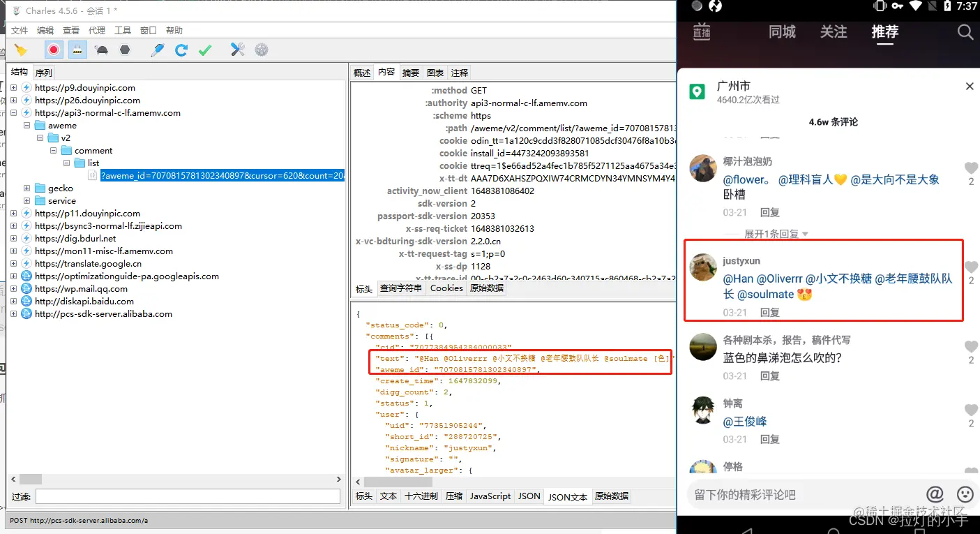This screenshot has height=534, width=980.
Task: Tap the @ mention icon in comment bar
Action: pyautogui.click(x=935, y=494)
